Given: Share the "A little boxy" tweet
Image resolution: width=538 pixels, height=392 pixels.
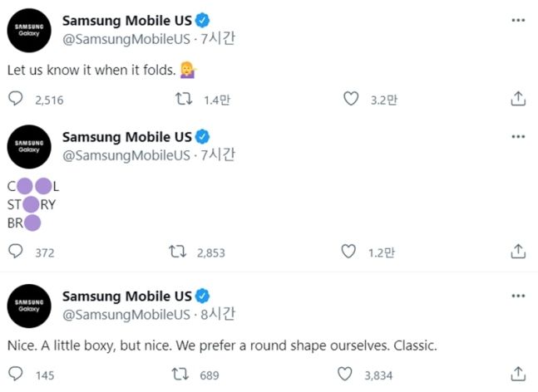Looking at the screenshot, I should point(517,374).
